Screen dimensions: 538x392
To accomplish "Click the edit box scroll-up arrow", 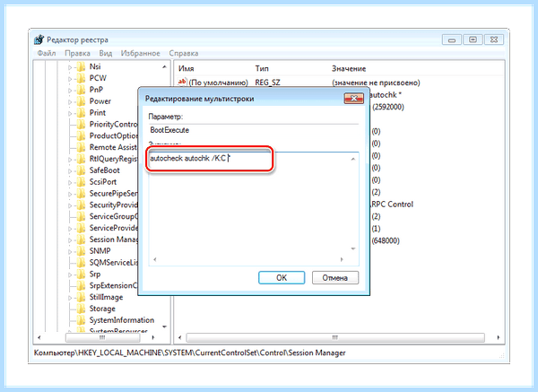I will [x=353, y=159].
